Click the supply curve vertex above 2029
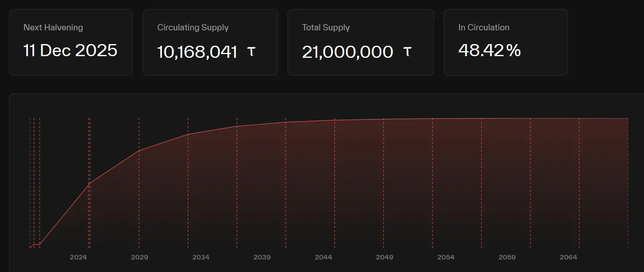 [139, 150]
